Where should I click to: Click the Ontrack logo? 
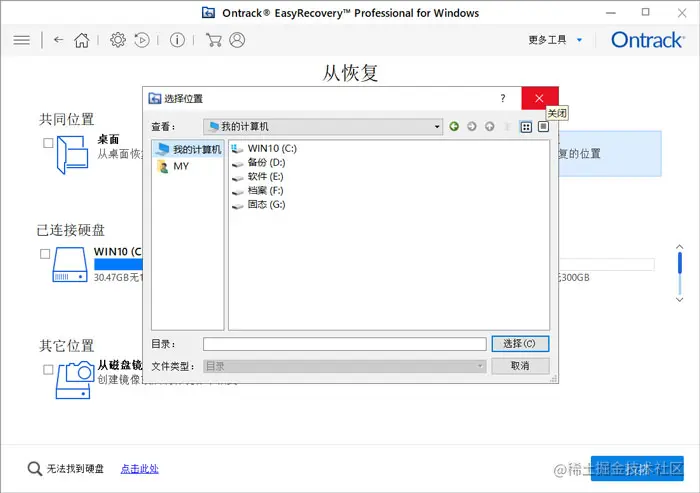point(647,40)
